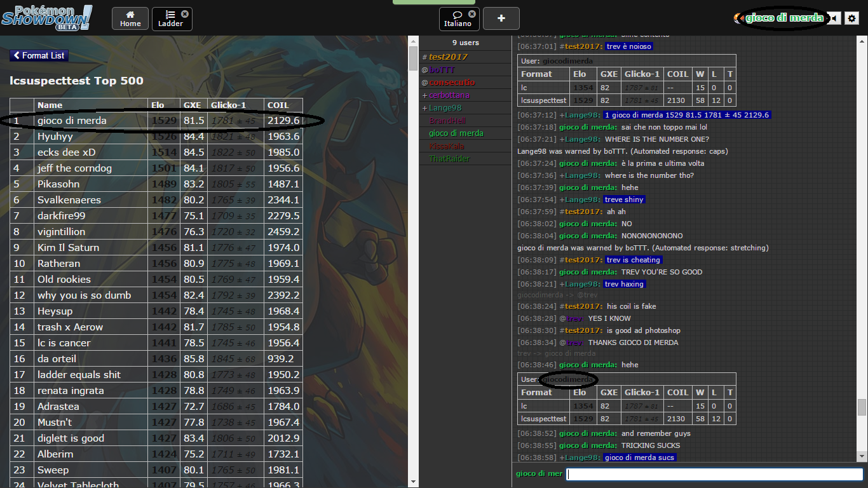
Task: Click test2017's name beside 'his coil is fake'
Action: tap(583, 306)
